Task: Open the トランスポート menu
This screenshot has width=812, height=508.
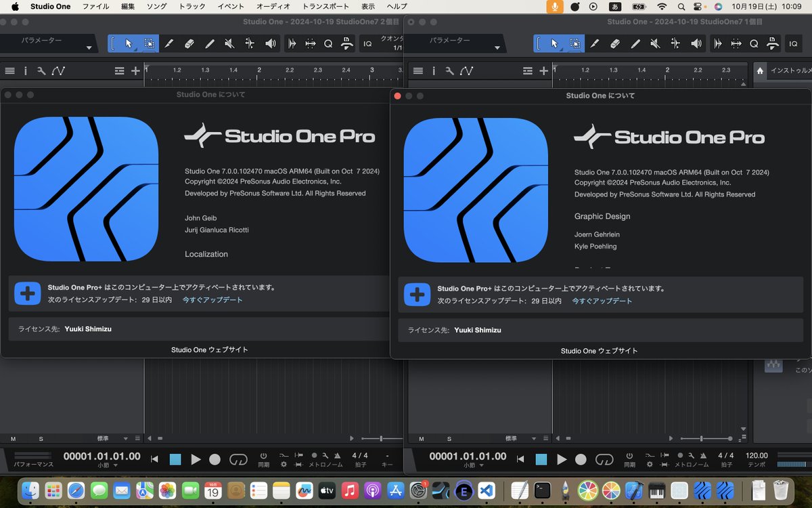Action: point(325,6)
